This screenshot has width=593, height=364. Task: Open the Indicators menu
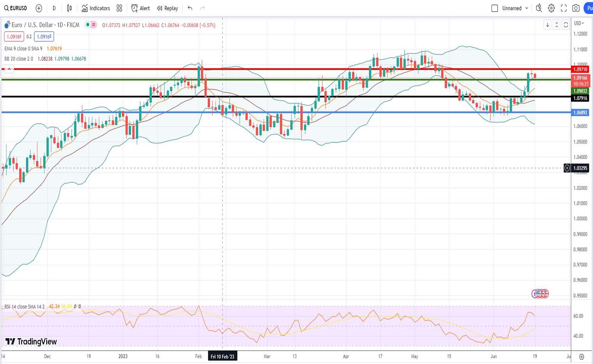coord(96,8)
